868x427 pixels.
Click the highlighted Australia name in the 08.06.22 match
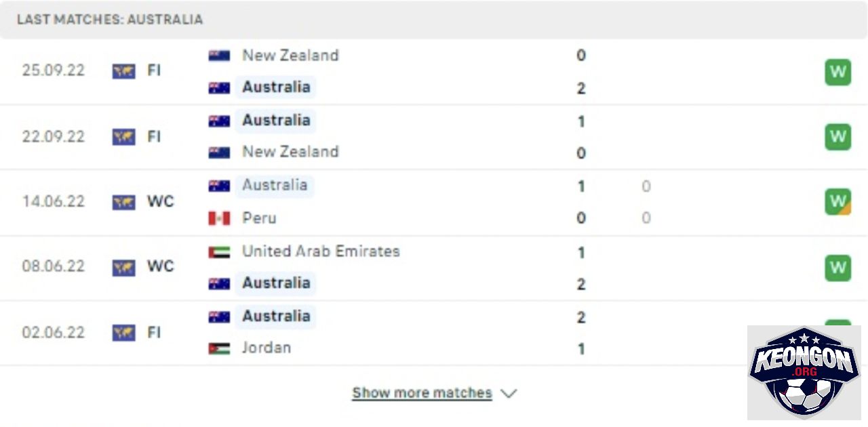[276, 283]
